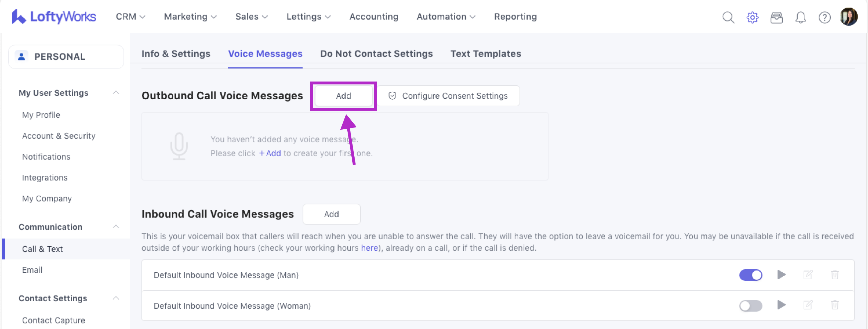
Task: Enable Default Inbound Voice Message (Woman) toggle
Action: (x=750, y=306)
